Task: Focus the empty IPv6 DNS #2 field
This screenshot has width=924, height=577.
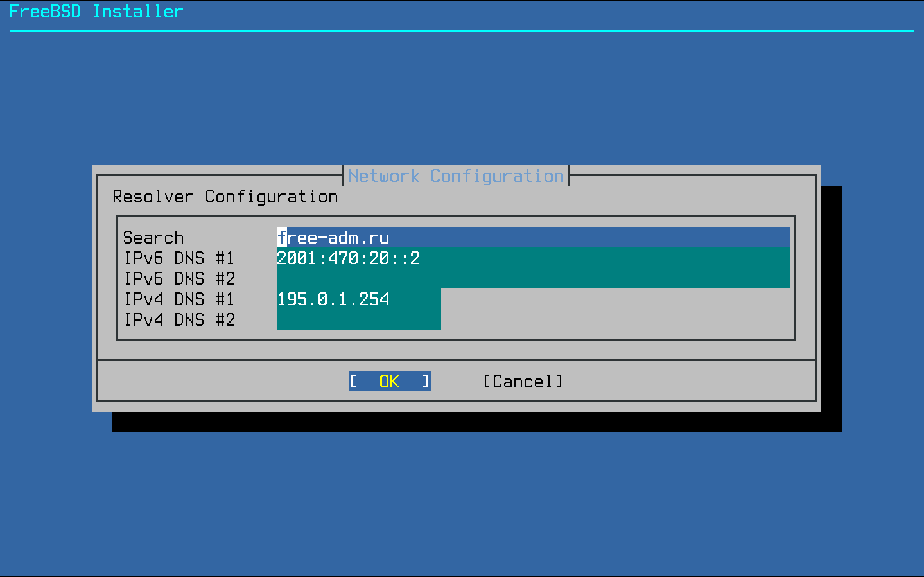Action: pos(533,279)
